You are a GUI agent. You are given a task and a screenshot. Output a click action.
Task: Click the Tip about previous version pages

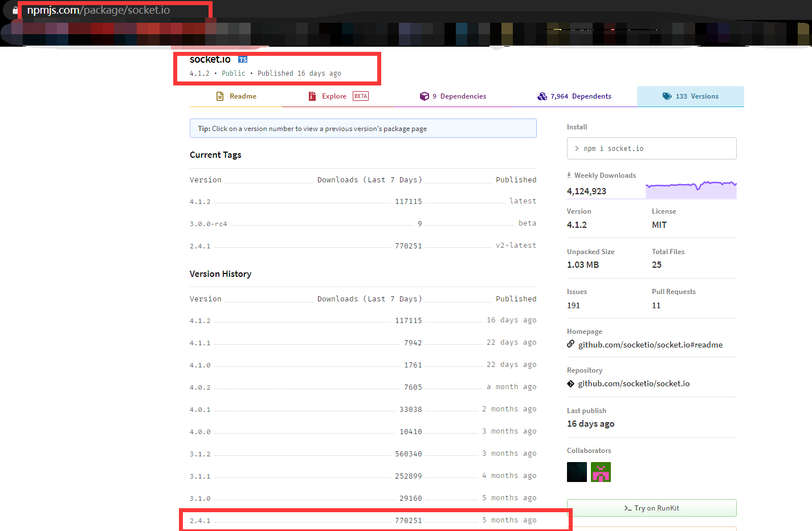coord(363,128)
